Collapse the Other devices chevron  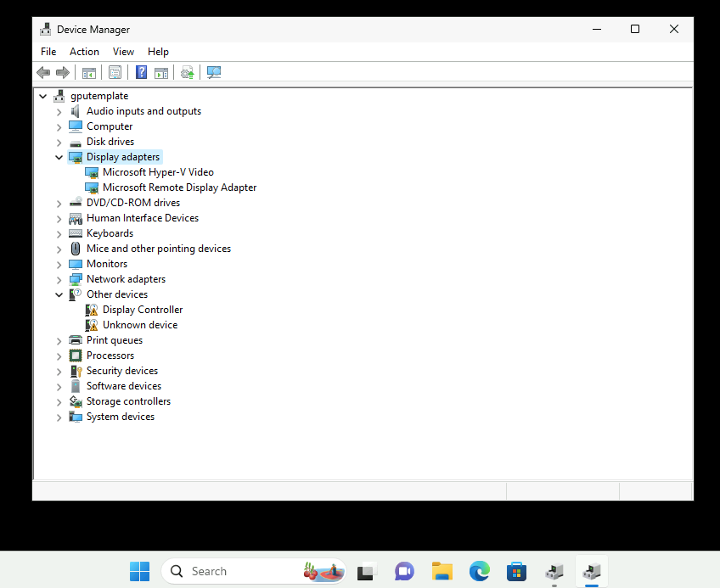click(x=59, y=294)
